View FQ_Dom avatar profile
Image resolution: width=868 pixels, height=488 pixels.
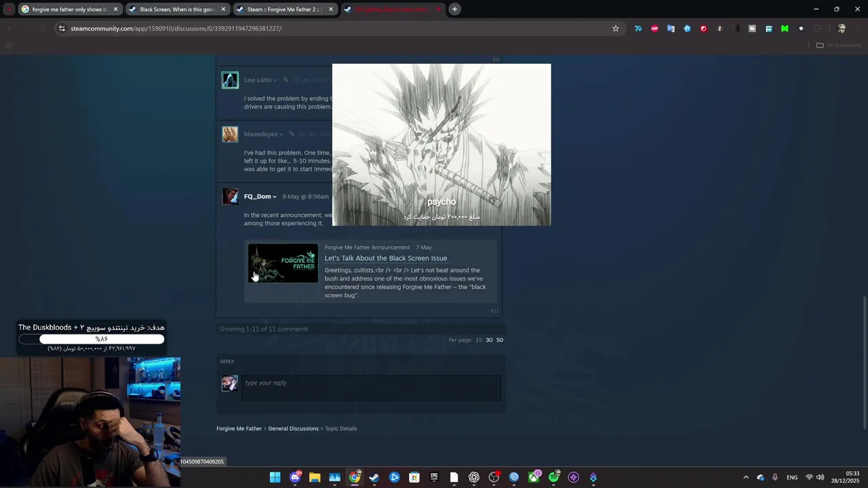(230, 197)
